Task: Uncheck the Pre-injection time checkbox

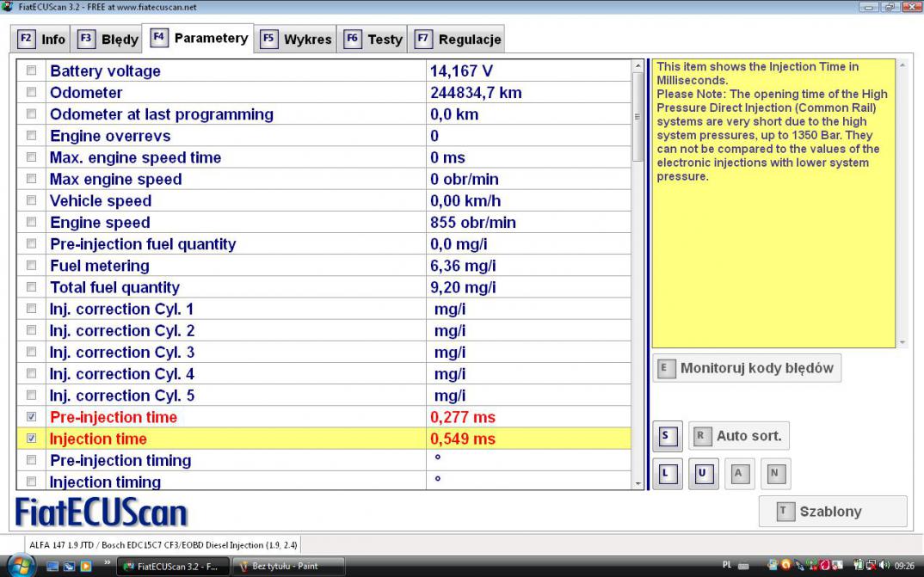Action: (32, 417)
